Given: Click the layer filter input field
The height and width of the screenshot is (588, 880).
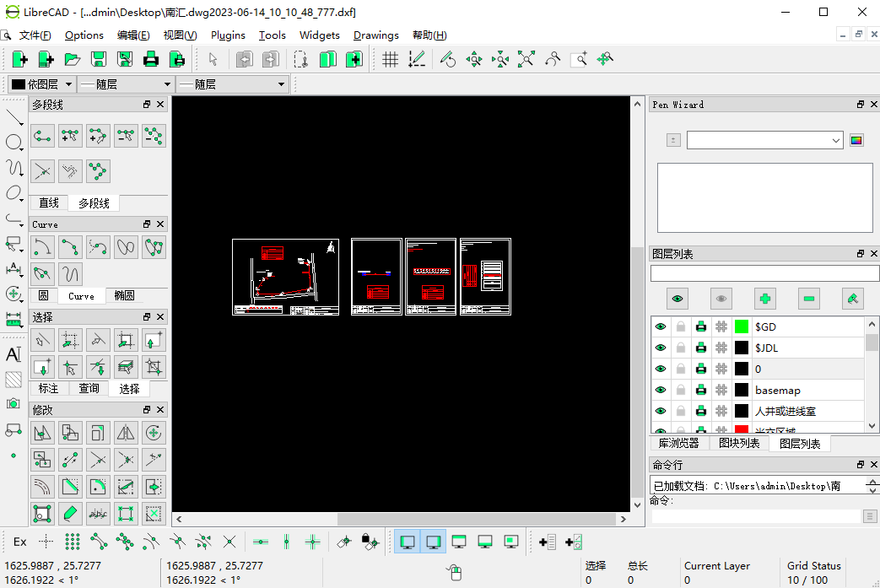Looking at the screenshot, I should (x=764, y=273).
